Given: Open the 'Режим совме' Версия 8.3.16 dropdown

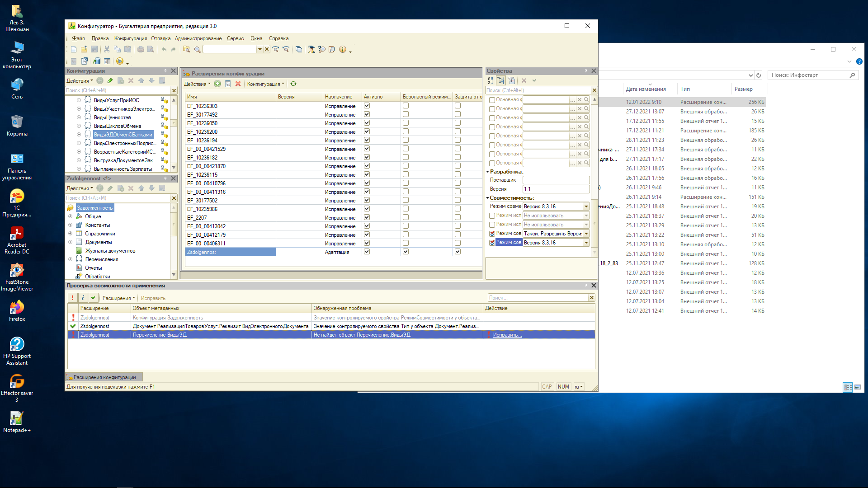Looking at the screenshot, I should (586, 206).
